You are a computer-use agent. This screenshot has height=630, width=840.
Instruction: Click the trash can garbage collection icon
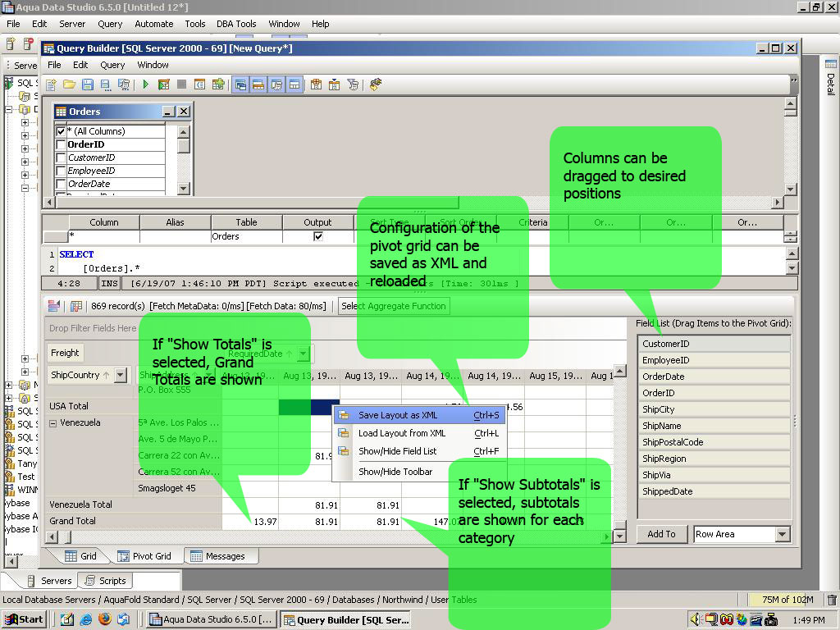coord(832,600)
